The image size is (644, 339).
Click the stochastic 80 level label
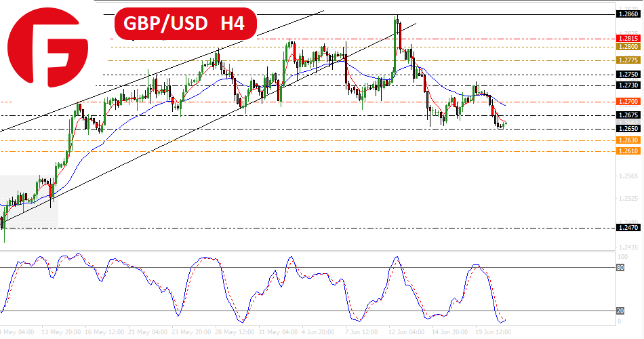tap(620, 267)
